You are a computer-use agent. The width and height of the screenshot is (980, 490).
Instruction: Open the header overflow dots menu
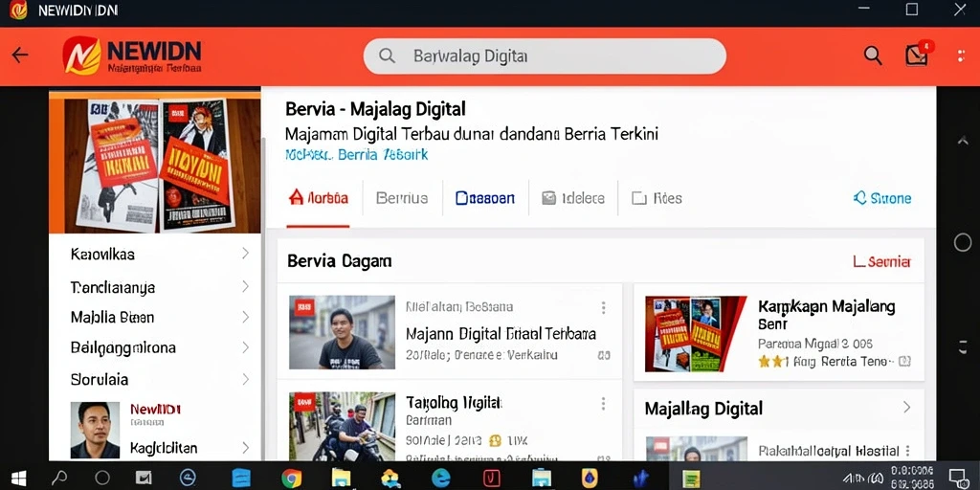(961, 56)
